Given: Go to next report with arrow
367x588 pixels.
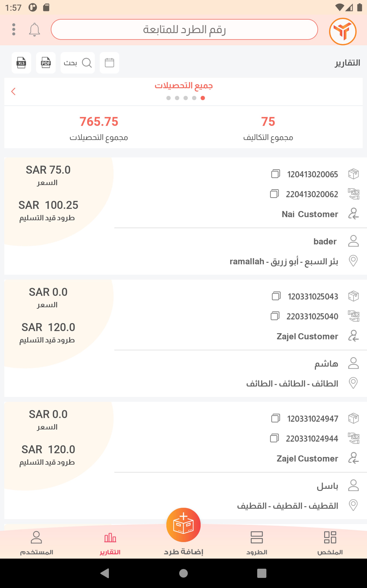Looking at the screenshot, I should [x=13, y=91].
